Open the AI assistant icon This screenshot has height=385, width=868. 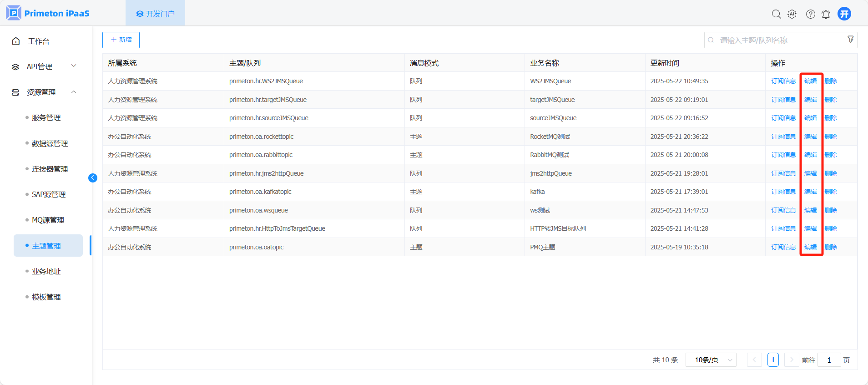coord(792,14)
